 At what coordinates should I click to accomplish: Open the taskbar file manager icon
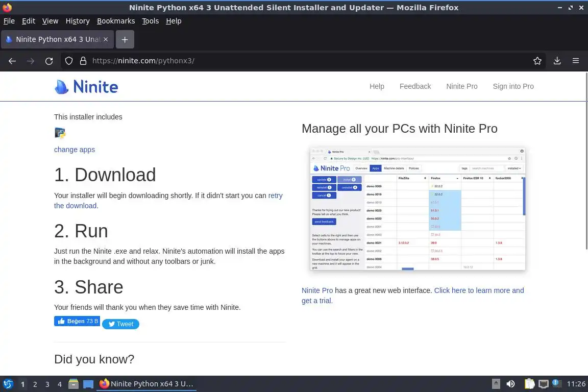pos(73,384)
